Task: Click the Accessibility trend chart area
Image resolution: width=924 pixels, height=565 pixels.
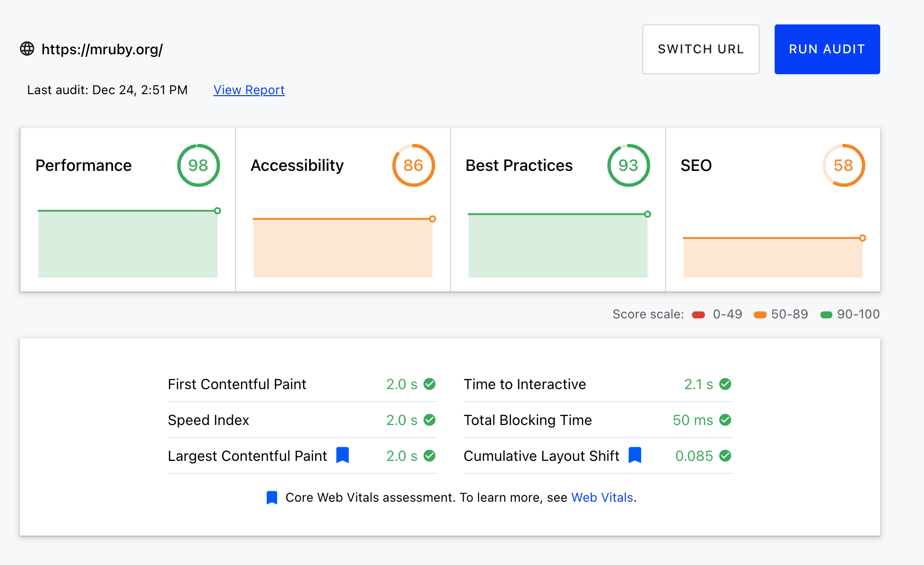Action: pos(343,248)
